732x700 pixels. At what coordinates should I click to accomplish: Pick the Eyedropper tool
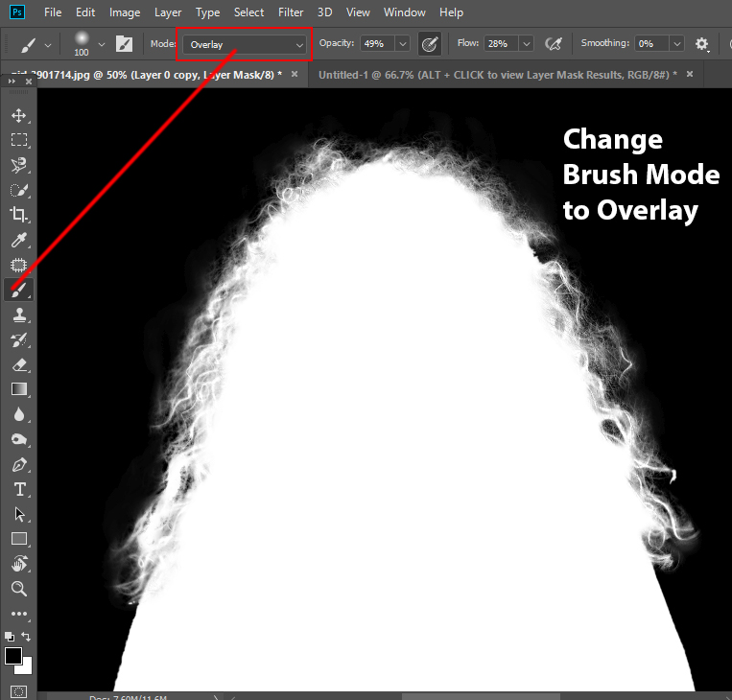[x=18, y=240]
